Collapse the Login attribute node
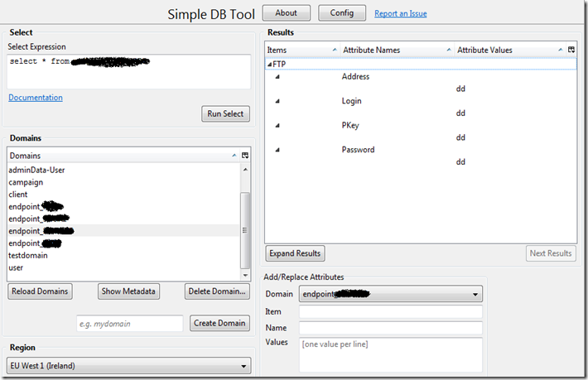Viewport: 588px width, 380px height. (277, 101)
